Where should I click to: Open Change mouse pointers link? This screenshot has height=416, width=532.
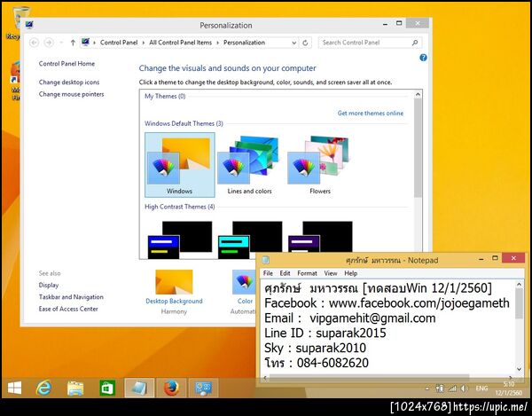point(71,94)
